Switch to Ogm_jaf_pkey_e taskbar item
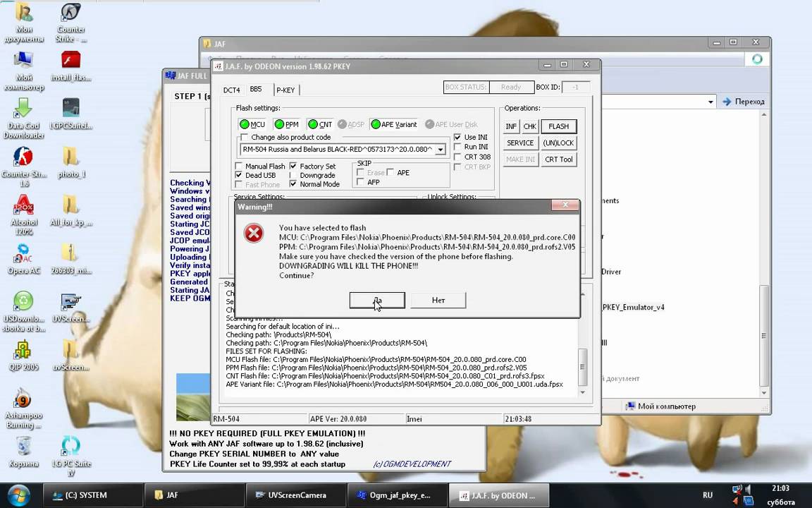Image resolution: width=812 pixels, height=508 pixels. (398, 495)
